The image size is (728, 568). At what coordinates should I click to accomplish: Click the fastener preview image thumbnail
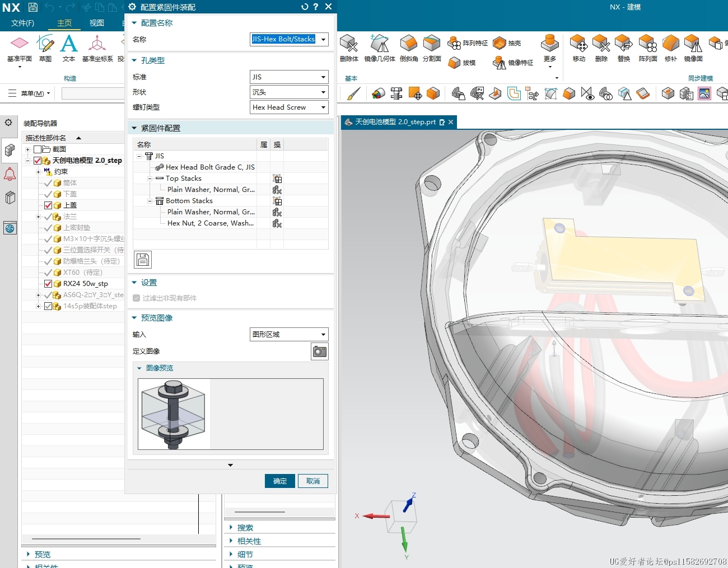click(174, 414)
